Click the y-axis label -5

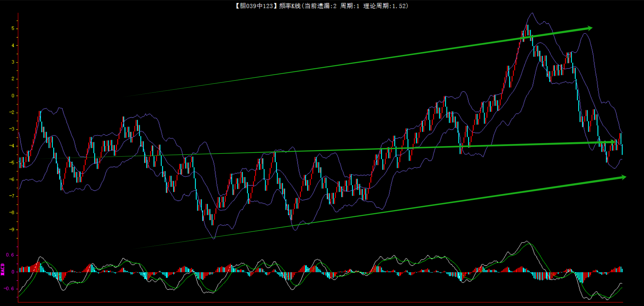pyautogui.click(x=12, y=163)
